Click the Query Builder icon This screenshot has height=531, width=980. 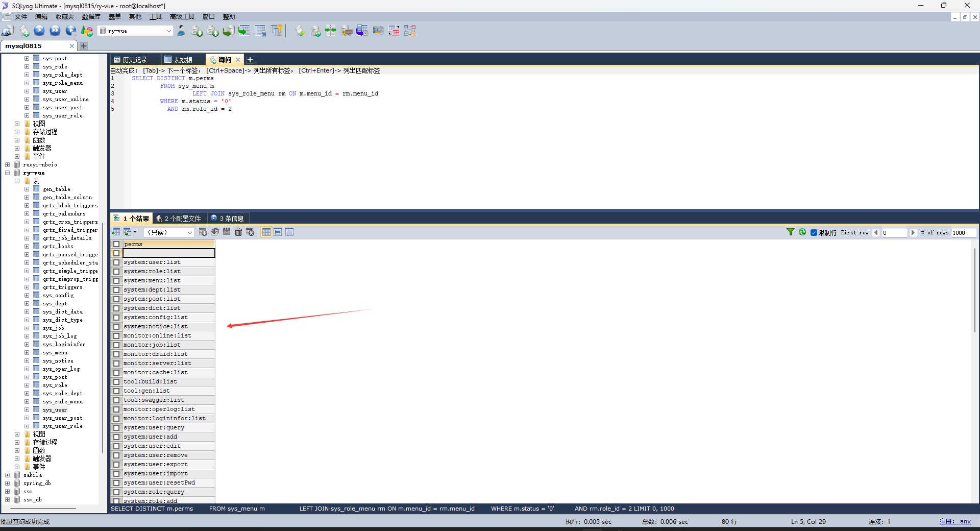(394, 31)
